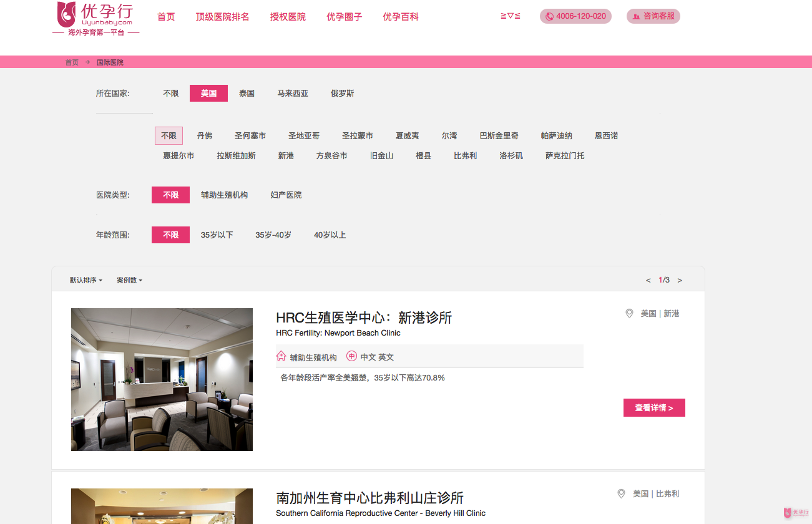
Task: Click the Uyunbaby logo in header
Action: click(x=95, y=19)
